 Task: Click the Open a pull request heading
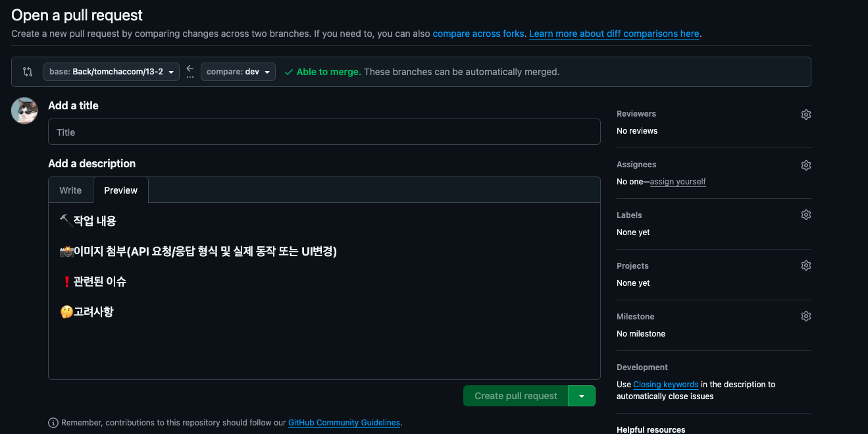[77, 15]
